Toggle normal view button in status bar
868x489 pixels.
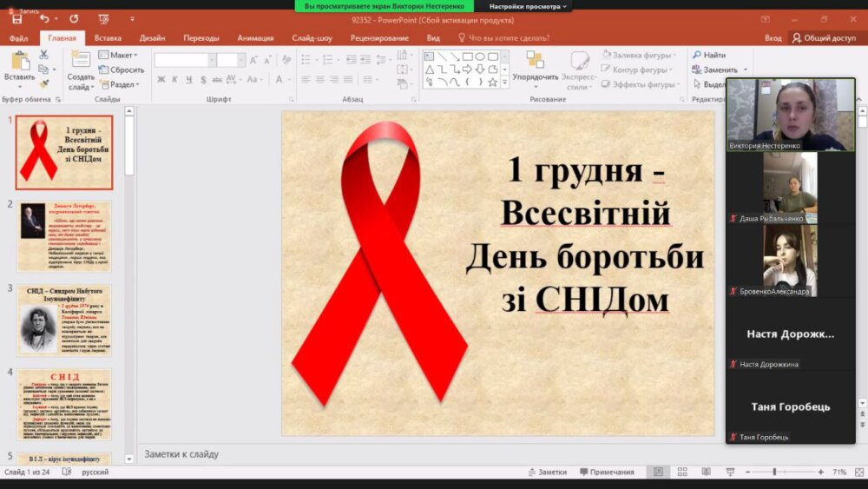pos(658,472)
